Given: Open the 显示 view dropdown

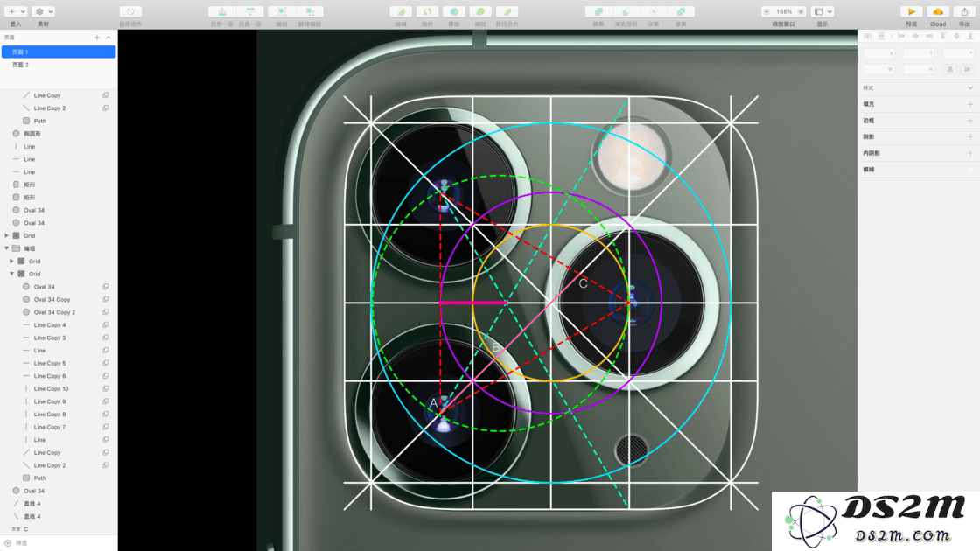Looking at the screenshot, I should pos(822,12).
